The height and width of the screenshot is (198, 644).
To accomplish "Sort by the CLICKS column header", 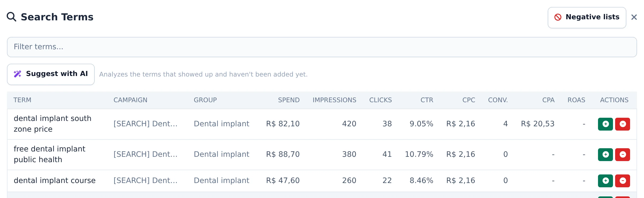I will coord(380,100).
